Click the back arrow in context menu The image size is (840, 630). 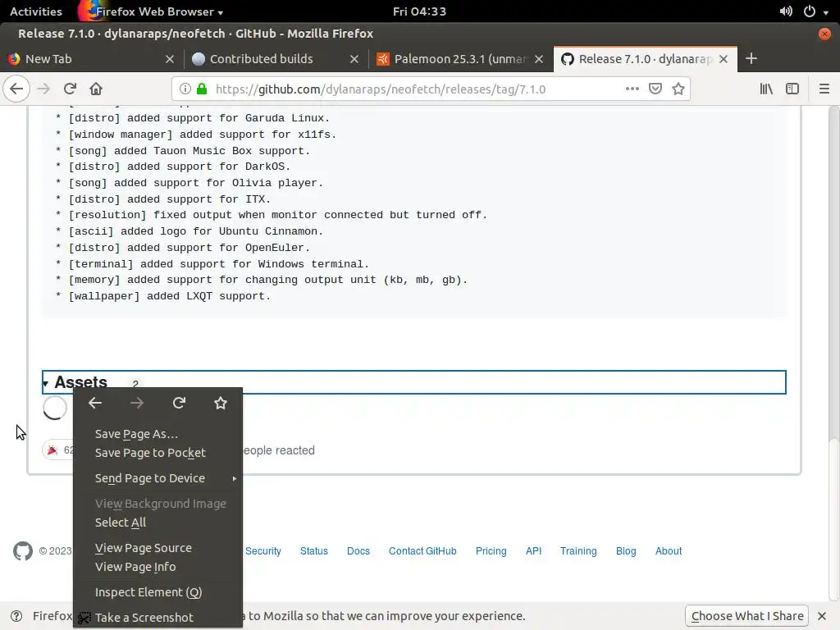(95, 403)
